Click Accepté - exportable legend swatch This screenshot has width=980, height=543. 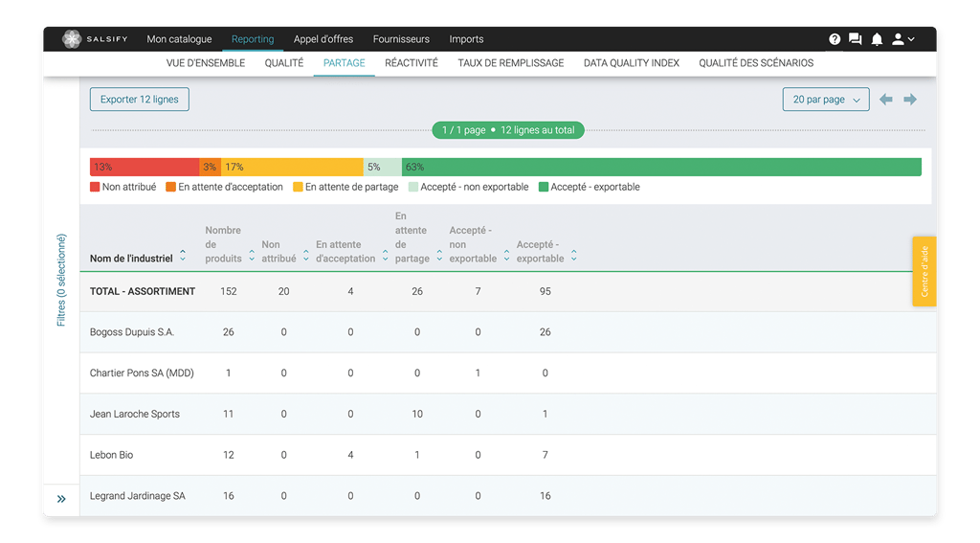tap(544, 187)
